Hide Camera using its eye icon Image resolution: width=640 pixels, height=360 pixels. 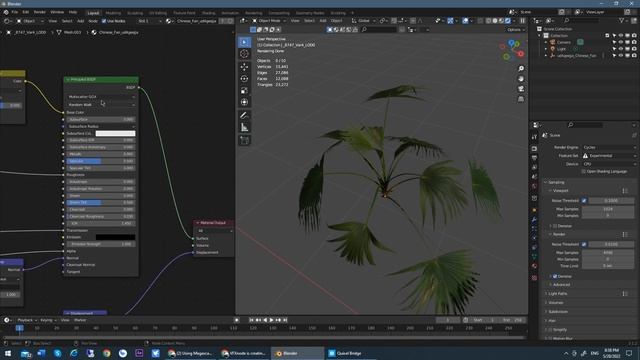point(621,42)
